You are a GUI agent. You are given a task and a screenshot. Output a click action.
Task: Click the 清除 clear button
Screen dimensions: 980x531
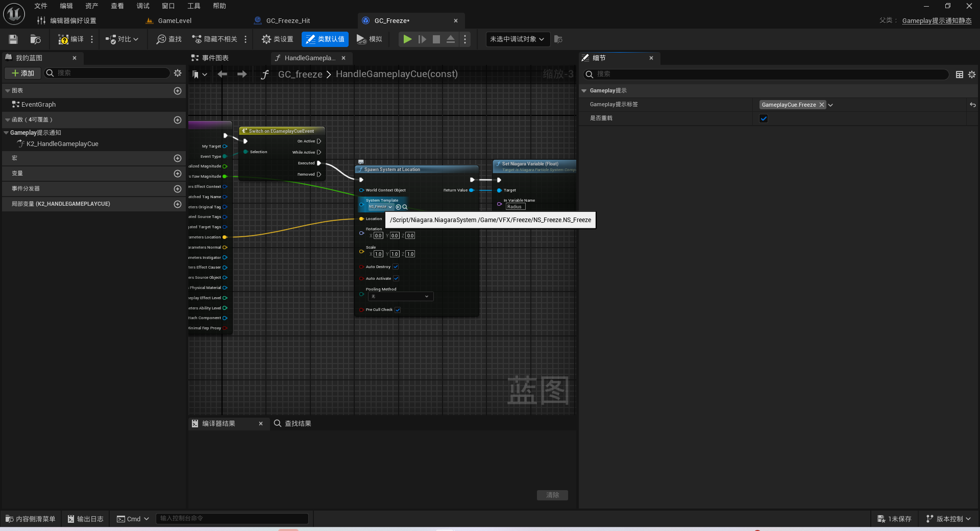pyautogui.click(x=552, y=495)
